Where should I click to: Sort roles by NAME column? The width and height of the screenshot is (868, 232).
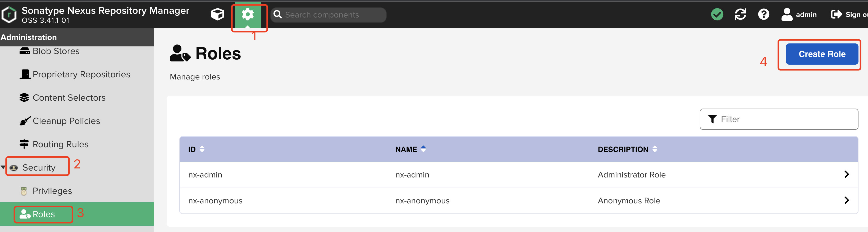tap(423, 149)
